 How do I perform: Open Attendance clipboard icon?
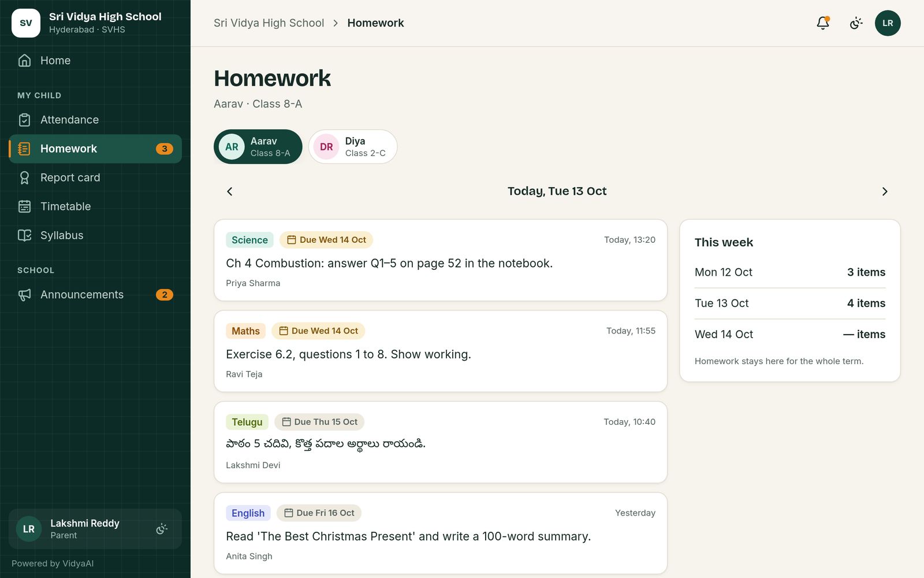point(24,120)
